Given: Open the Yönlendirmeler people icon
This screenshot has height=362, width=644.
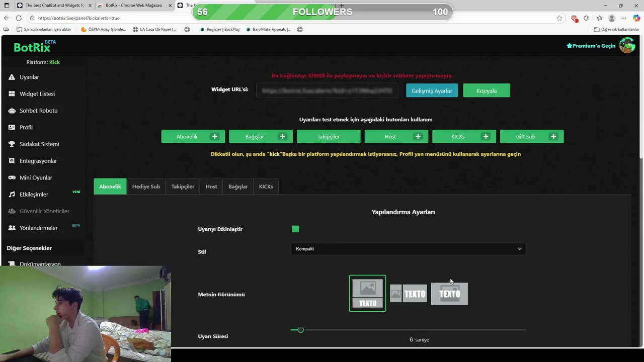Looking at the screenshot, I should point(12,228).
